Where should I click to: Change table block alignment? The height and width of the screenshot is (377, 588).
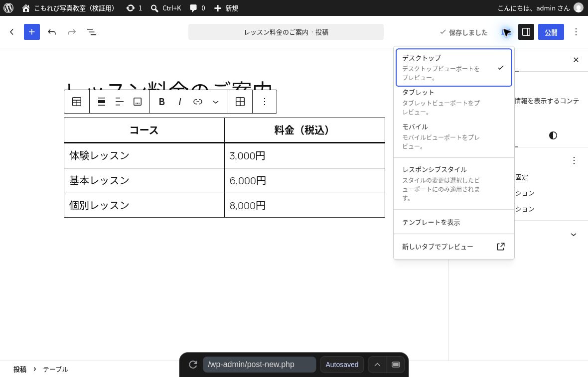101,102
